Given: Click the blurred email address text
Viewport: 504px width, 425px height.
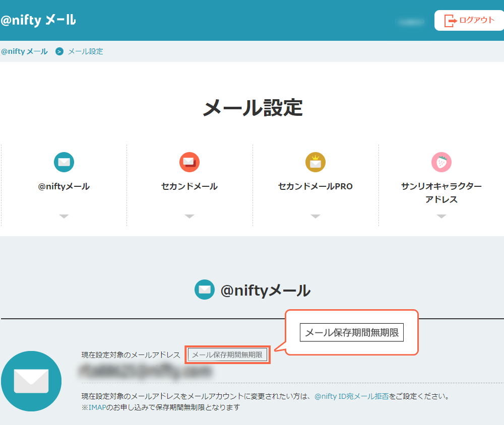Looking at the screenshot, I should [x=145, y=371].
